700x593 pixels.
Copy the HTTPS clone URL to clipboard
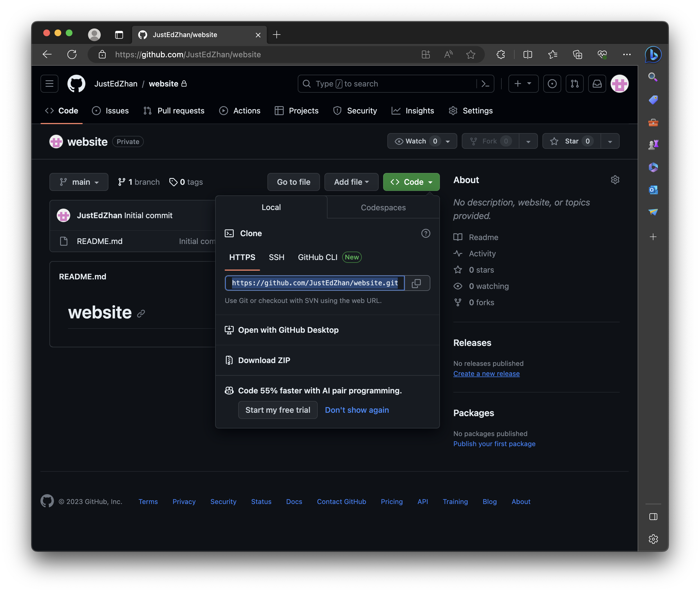coord(417,283)
